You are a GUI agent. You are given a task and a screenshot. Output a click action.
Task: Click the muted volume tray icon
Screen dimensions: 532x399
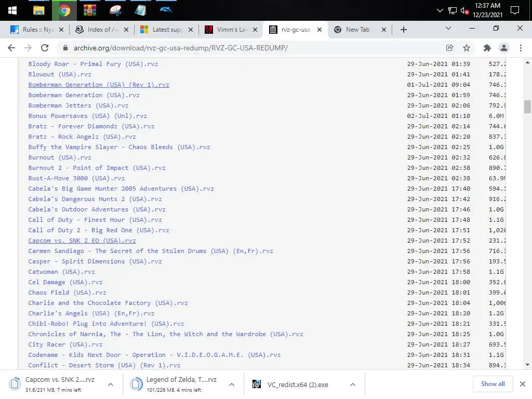pyautogui.click(x=464, y=11)
